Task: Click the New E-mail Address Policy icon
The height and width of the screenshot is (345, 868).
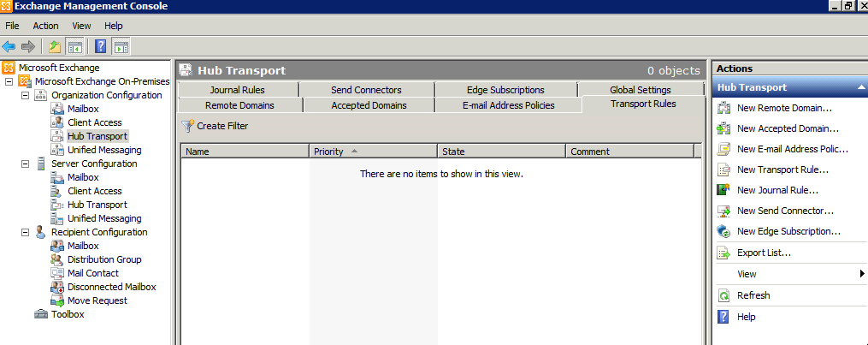Action: tap(723, 149)
